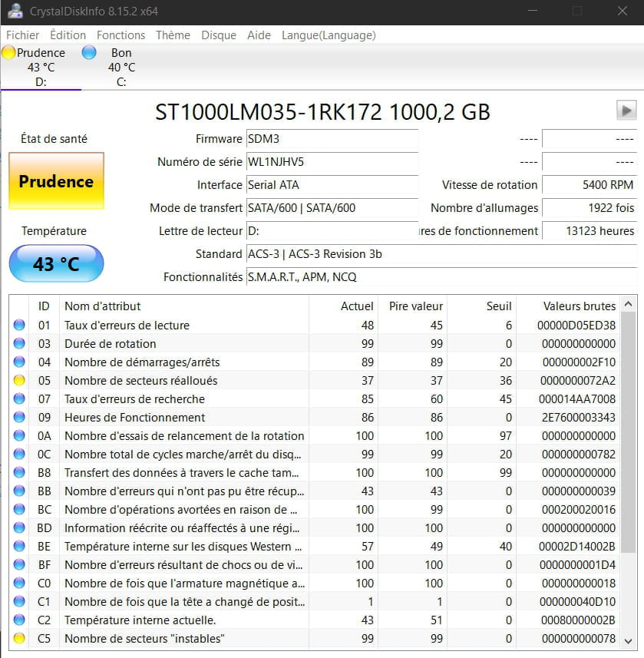
Task: Click the drive title ST1000LM035-1RK172 1000,2 GB
Action: coord(322,112)
